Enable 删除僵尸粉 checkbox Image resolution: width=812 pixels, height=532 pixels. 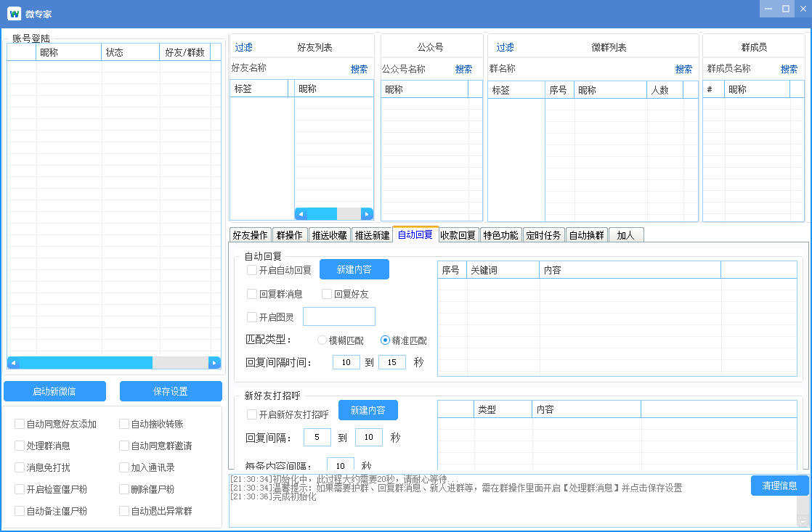pos(124,489)
